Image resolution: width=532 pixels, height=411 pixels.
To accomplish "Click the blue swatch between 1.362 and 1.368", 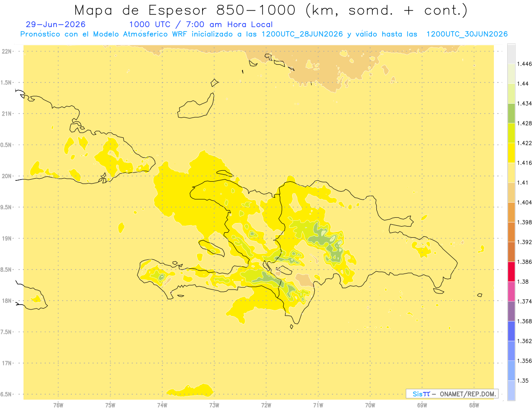I will [x=511, y=331].
